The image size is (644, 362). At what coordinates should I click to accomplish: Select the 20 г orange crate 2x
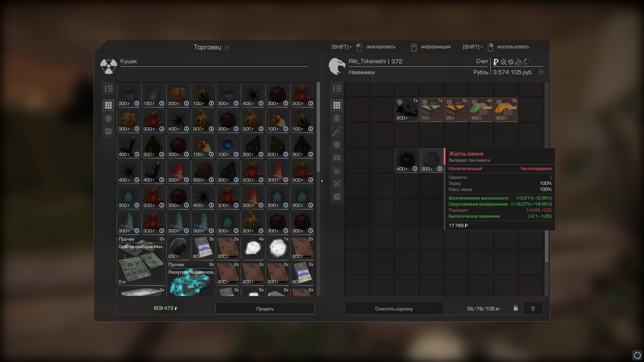456,110
